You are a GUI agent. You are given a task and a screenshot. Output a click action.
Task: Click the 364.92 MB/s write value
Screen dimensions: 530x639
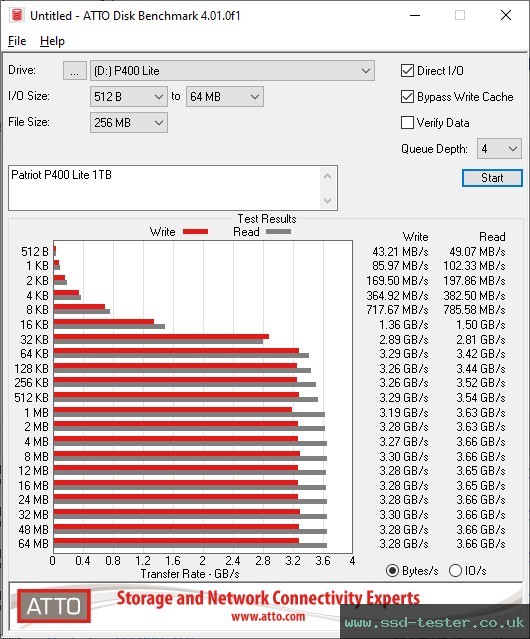pos(397,295)
